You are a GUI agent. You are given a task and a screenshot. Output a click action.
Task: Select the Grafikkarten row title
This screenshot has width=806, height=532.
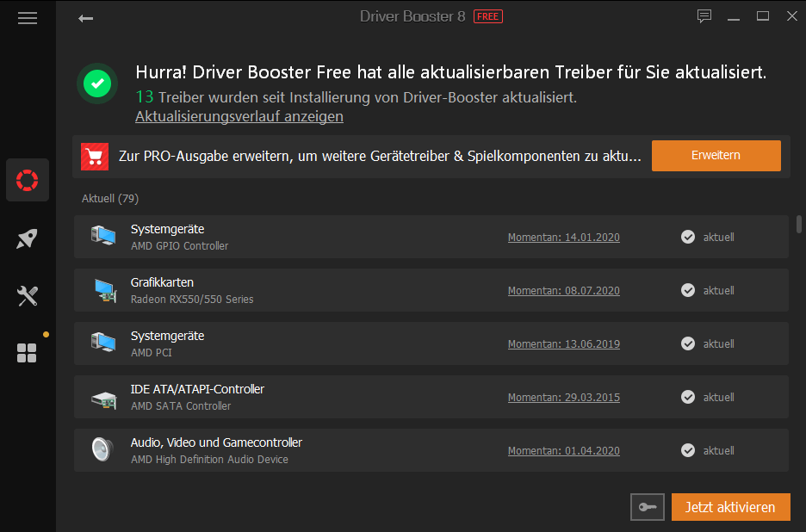162,282
